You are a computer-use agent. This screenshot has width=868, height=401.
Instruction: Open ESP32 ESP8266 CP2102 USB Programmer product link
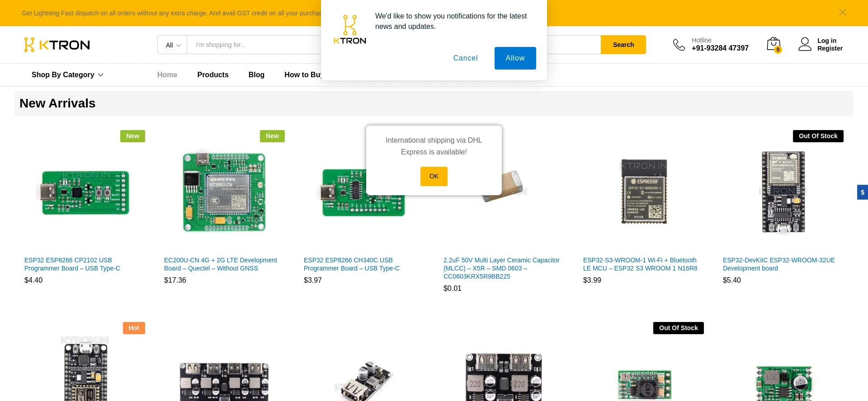click(72, 264)
